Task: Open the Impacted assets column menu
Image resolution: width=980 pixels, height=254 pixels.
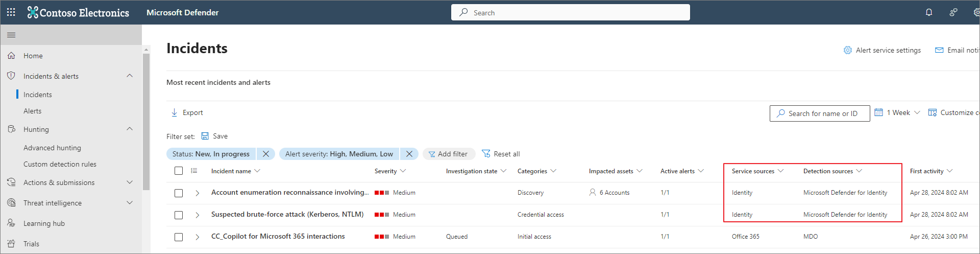Action: tap(640, 171)
